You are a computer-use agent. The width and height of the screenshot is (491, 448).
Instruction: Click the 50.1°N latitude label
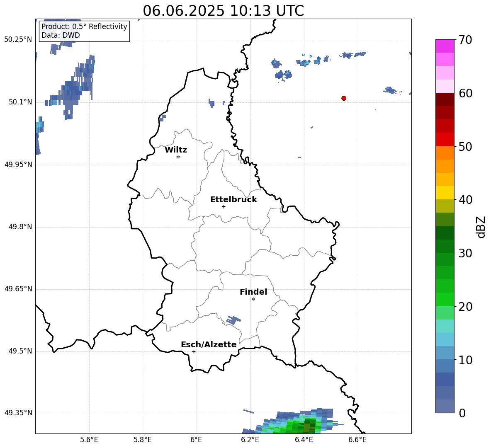pos(20,102)
